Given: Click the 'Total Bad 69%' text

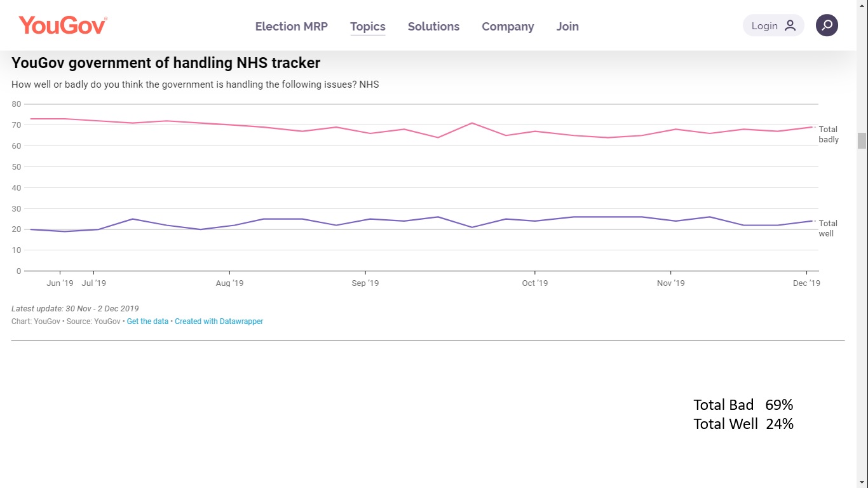Looking at the screenshot, I should click(x=743, y=405).
